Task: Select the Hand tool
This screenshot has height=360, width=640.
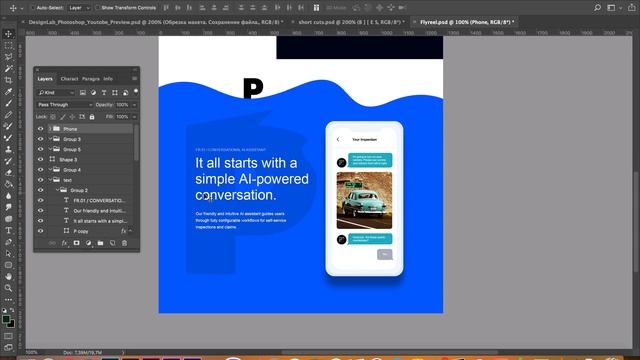Action: pos(8,276)
